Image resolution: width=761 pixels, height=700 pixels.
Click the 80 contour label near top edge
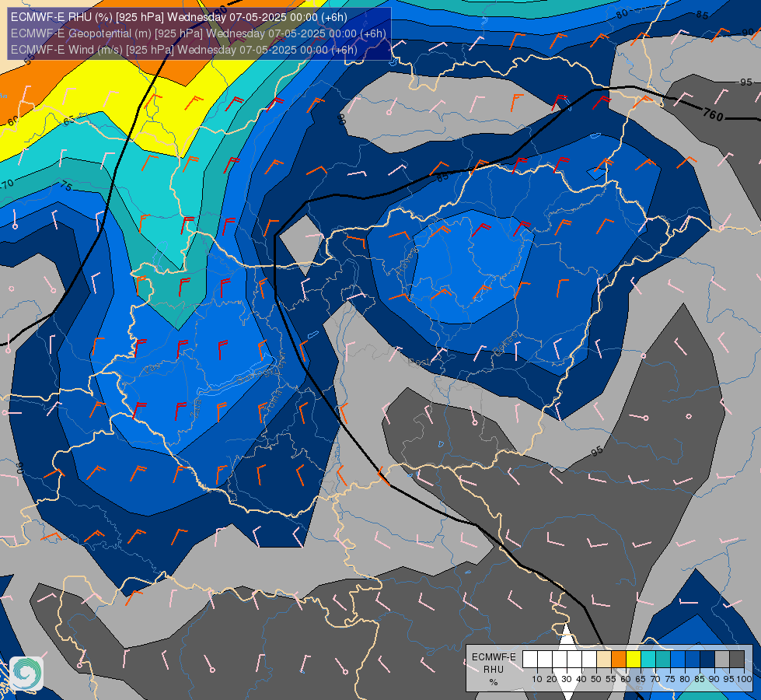pyautogui.click(x=622, y=13)
